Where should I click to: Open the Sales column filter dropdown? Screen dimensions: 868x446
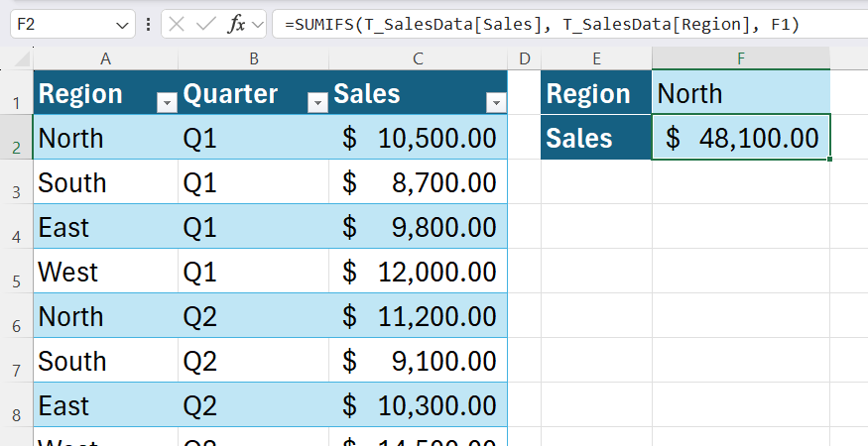click(x=496, y=102)
